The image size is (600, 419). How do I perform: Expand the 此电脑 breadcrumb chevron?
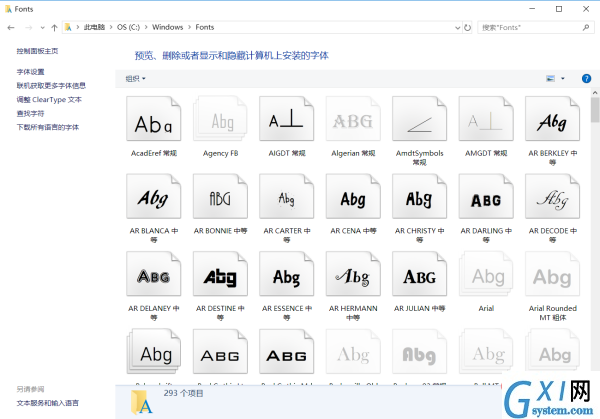tap(111, 27)
